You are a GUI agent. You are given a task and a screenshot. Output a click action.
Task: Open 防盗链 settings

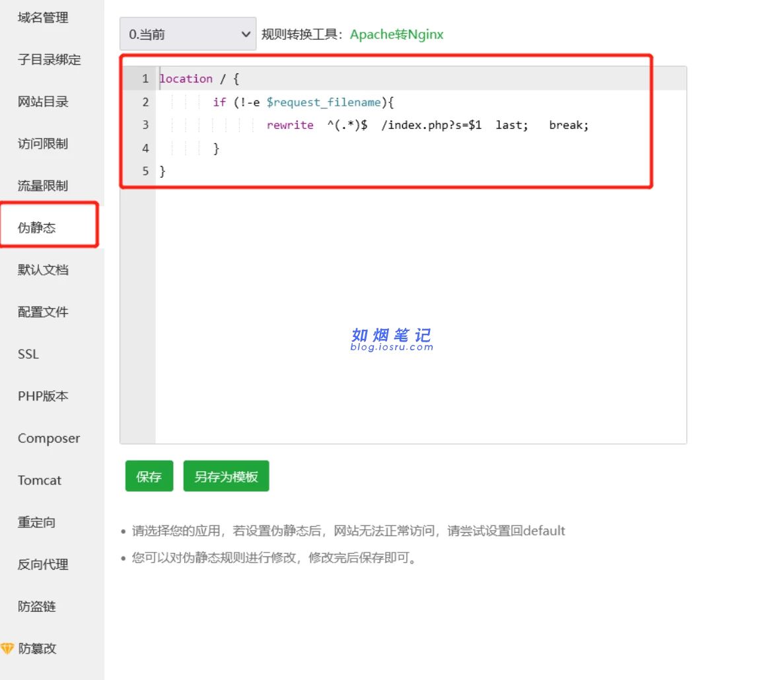click(x=37, y=606)
